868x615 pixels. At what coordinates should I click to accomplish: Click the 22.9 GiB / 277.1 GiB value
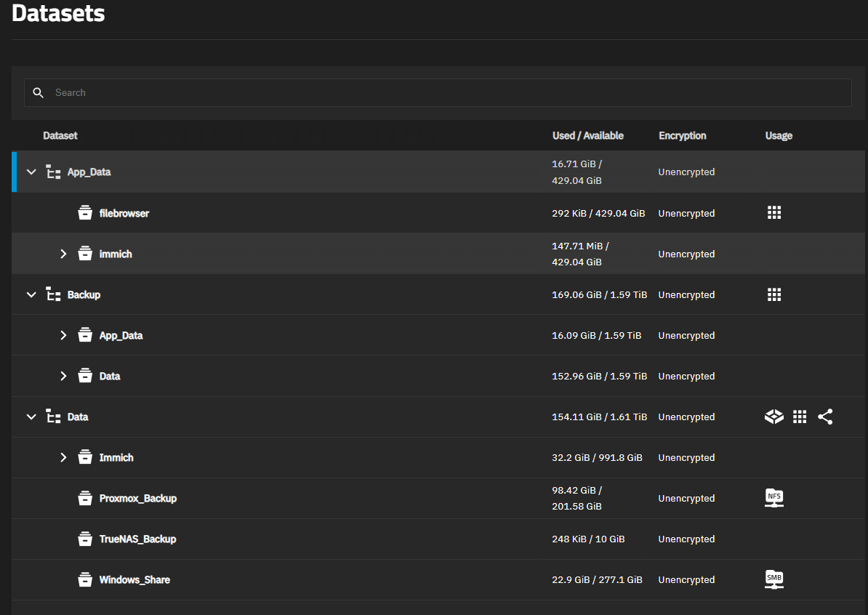click(x=598, y=579)
